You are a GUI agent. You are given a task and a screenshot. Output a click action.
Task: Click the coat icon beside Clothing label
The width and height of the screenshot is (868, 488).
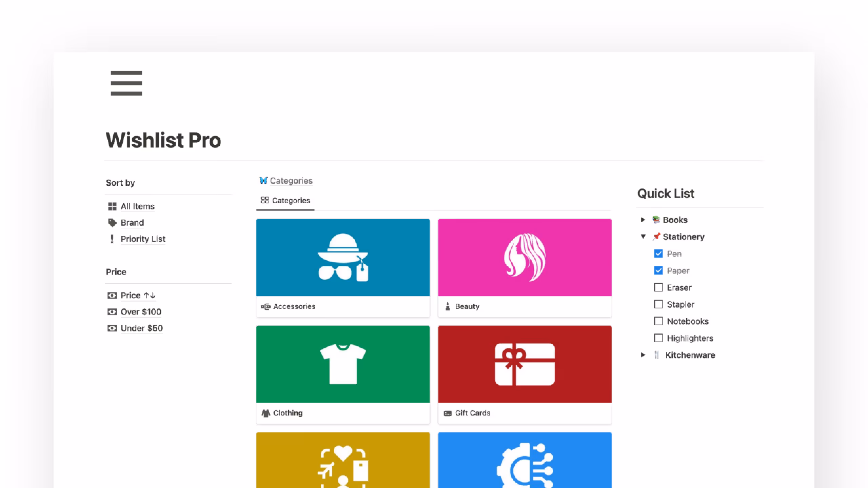tap(266, 413)
